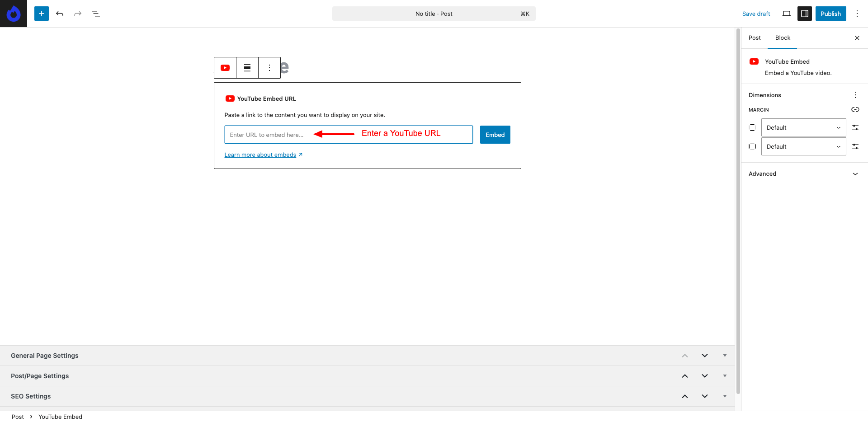Viewport: 868px width, 422px height.
Task: Click the Post/Page Settings heading
Action: [40, 376]
